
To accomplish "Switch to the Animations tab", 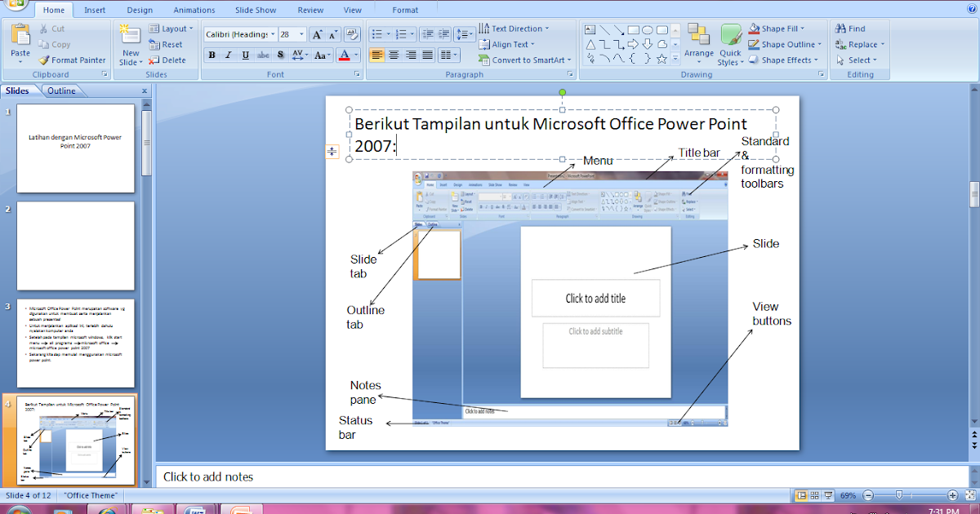I will (194, 11).
